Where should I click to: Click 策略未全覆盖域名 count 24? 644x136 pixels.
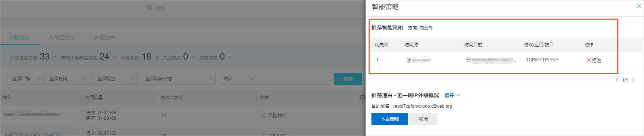[x=105, y=57]
